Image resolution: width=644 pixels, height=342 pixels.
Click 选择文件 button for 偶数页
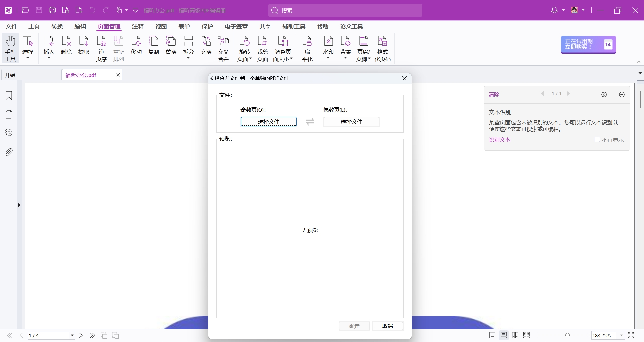coord(351,122)
